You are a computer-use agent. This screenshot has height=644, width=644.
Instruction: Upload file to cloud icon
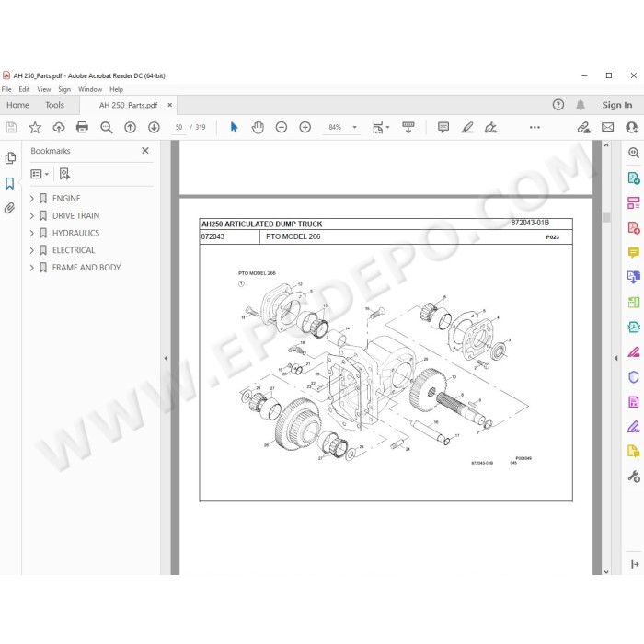click(59, 127)
